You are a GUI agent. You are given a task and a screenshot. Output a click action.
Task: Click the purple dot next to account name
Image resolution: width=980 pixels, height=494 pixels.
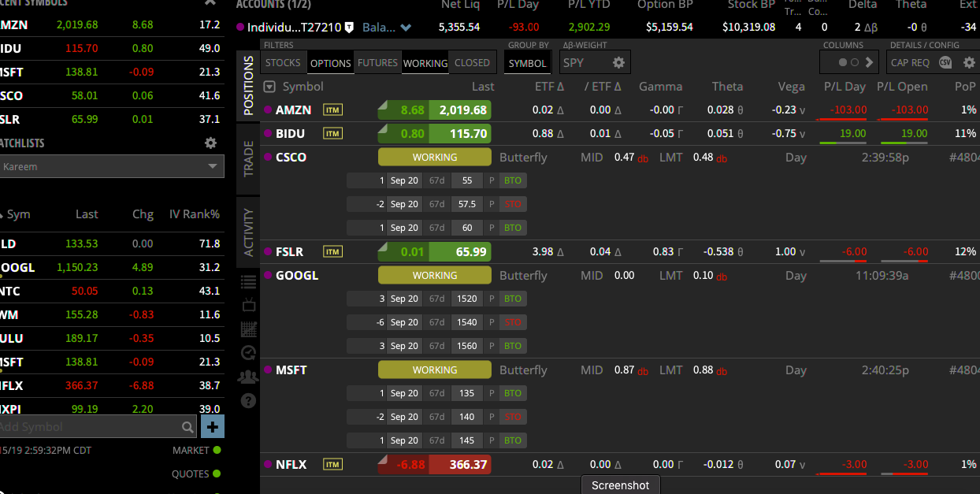pyautogui.click(x=240, y=28)
